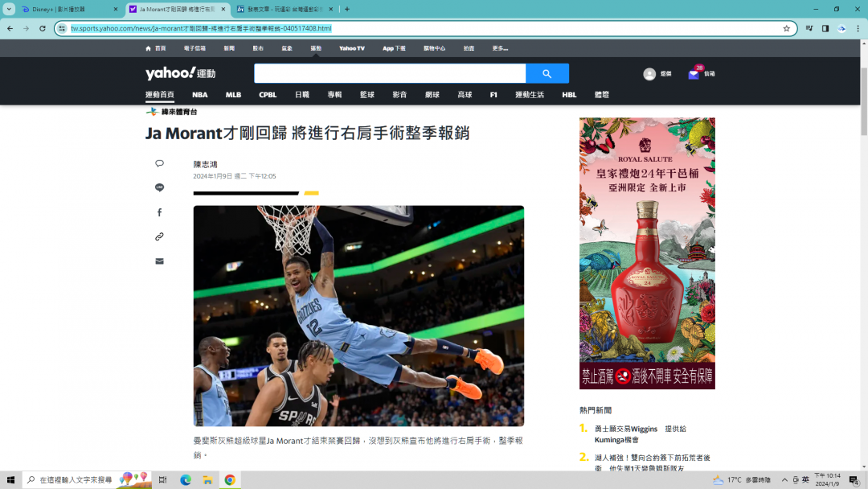
Task: Click the blue search magnifier button
Action: pos(547,73)
